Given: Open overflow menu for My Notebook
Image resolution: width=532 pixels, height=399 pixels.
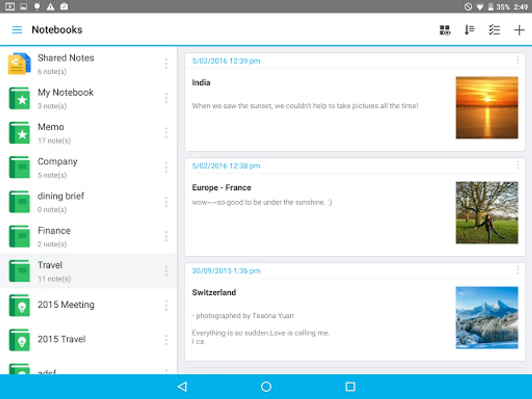Looking at the screenshot, I should pyautogui.click(x=166, y=98).
